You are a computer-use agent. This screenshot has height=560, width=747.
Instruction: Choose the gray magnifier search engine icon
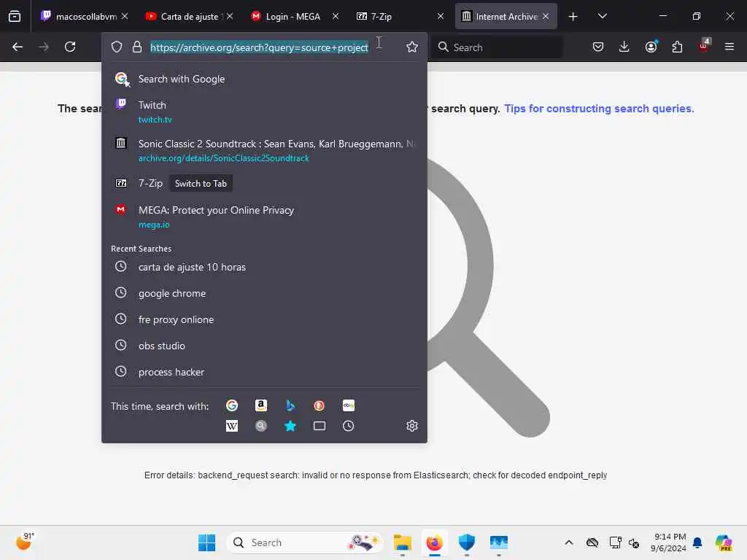(x=261, y=426)
